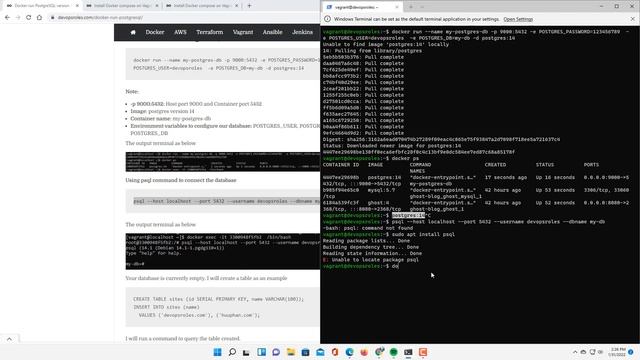Open the Terraform menu item
This screenshot has height=360, width=640.
click(x=210, y=32)
